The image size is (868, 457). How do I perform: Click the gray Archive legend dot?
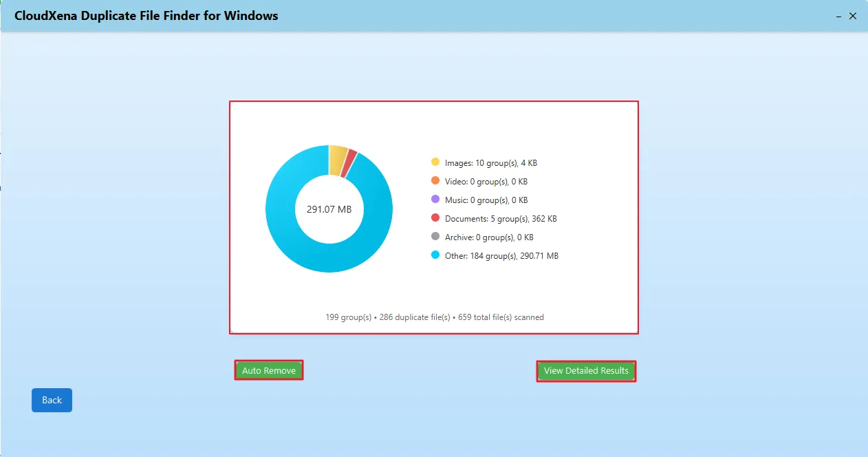click(x=435, y=237)
